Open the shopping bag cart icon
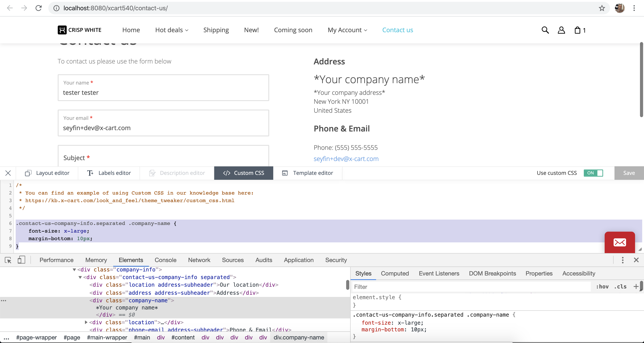This screenshot has width=644, height=343. pos(578,30)
